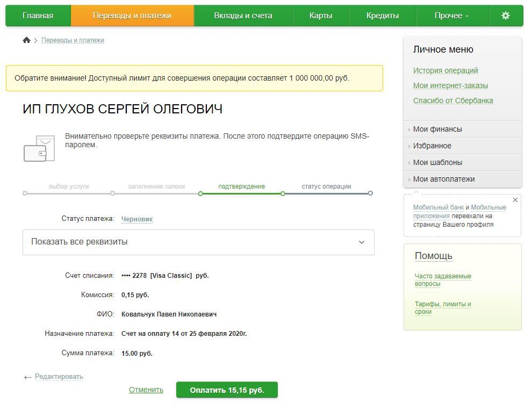Open Мои интернет-заказы link
This screenshot has height=417, width=532.
450,85
